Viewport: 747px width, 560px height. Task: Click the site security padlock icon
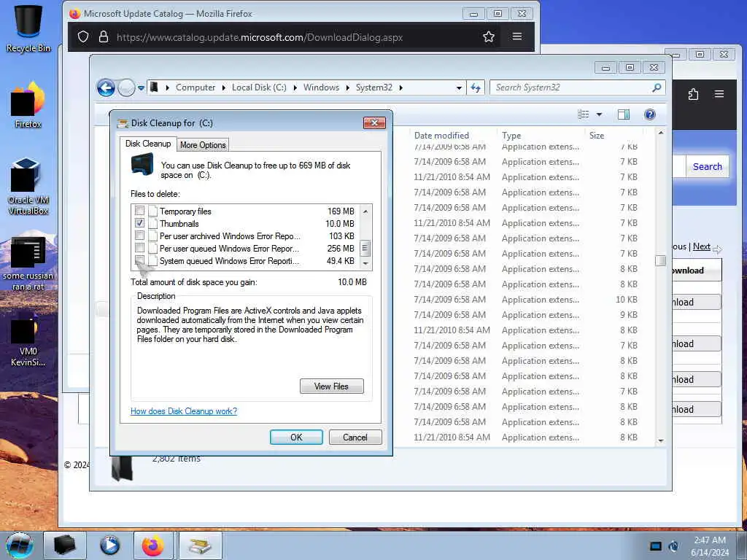[104, 36]
